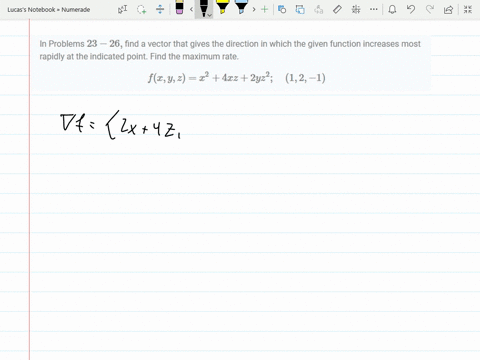
Task: Show previous pens with left chevron
Action: (191, 9)
